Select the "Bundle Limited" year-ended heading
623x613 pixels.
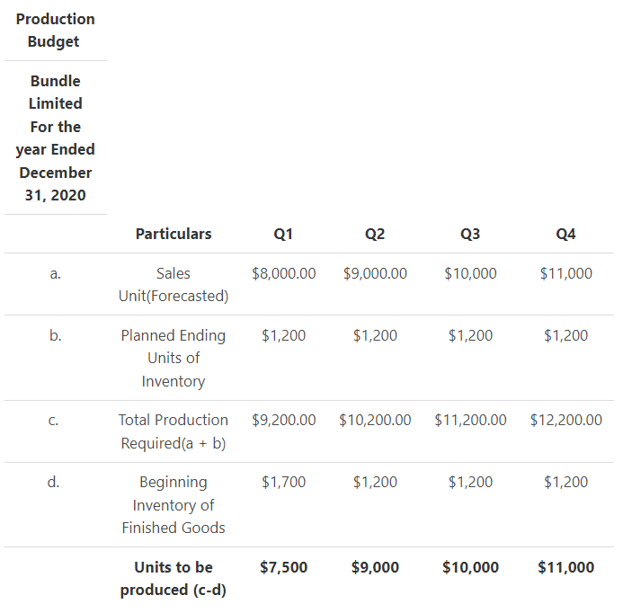55,137
